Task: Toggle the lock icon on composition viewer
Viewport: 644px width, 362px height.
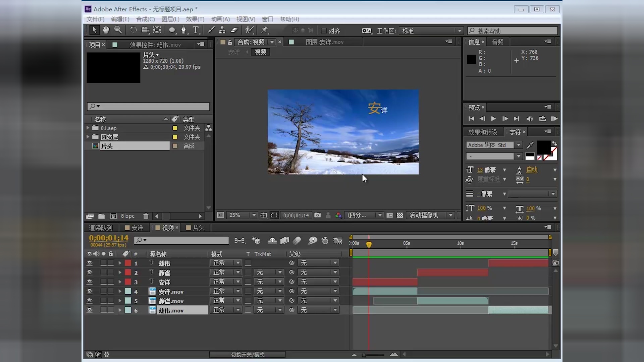Action: pos(230,42)
